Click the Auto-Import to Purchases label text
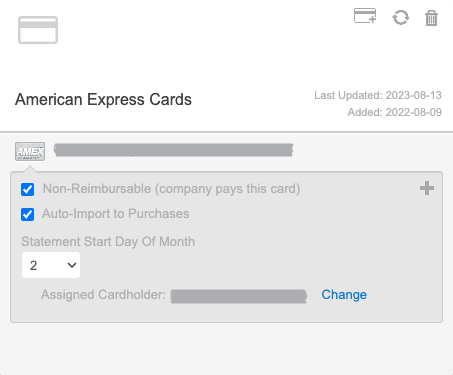Image resolution: width=453 pixels, height=375 pixels. tap(116, 214)
